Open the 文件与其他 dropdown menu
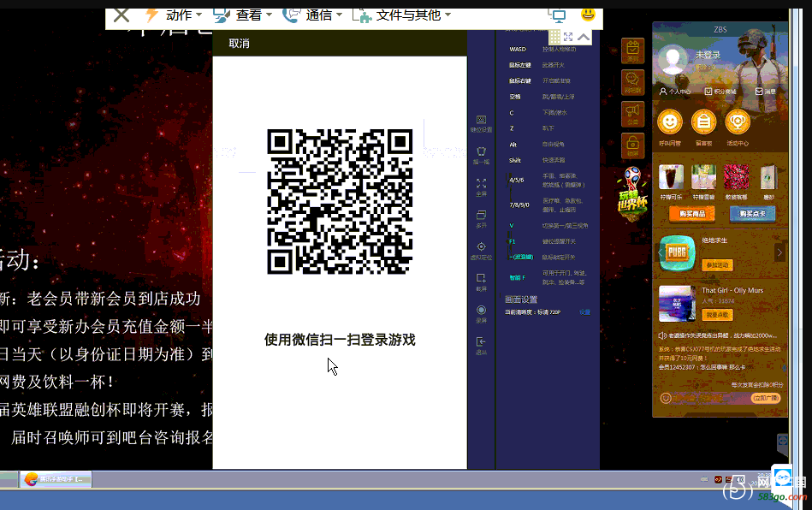 (402, 15)
